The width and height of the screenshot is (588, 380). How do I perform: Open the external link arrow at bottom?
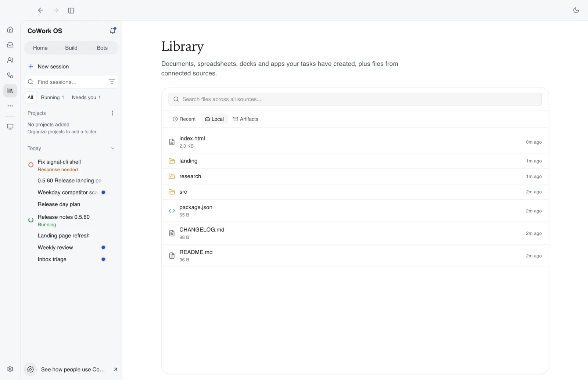[x=115, y=369]
